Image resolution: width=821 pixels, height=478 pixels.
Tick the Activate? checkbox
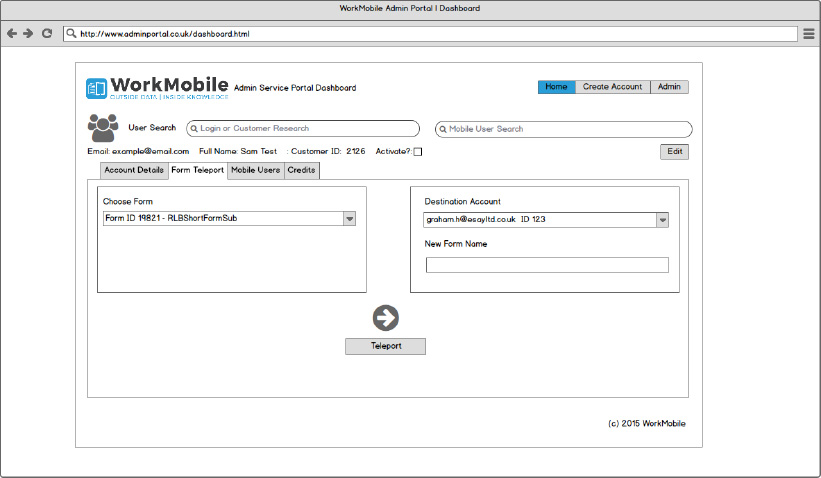[x=418, y=152]
